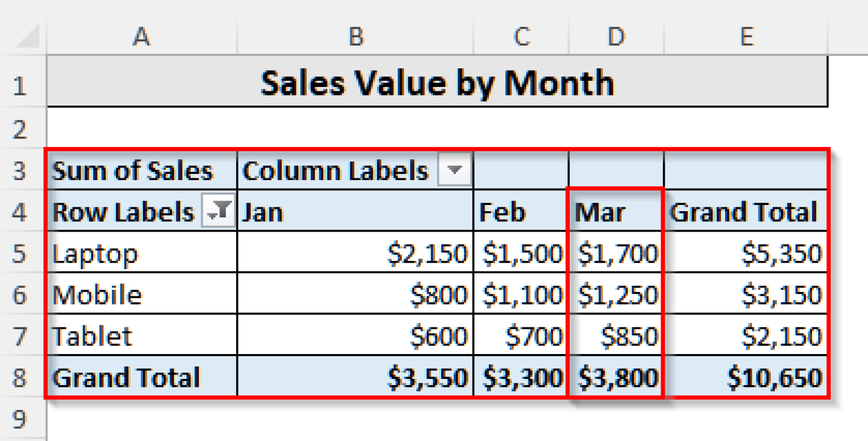Click the dropdown arrow next to Column Labels
868x441 pixels.
point(456,169)
